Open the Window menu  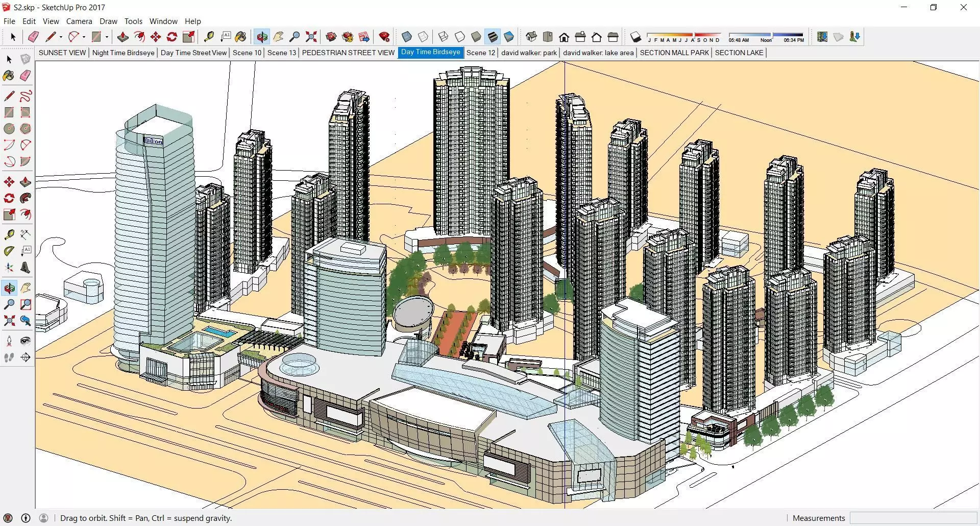[x=163, y=21]
